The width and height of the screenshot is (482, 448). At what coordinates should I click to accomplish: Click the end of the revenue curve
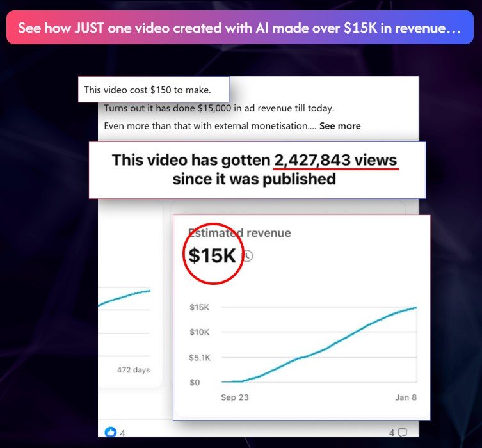416,308
